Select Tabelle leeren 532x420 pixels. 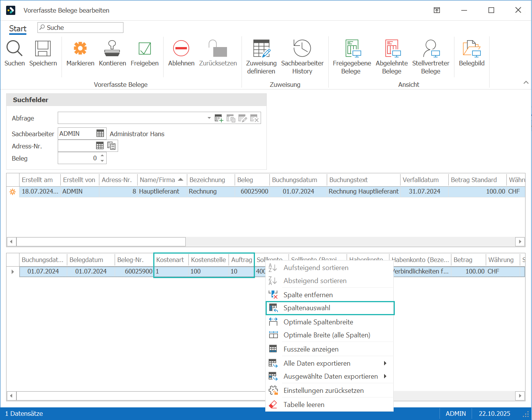tap(330, 405)
